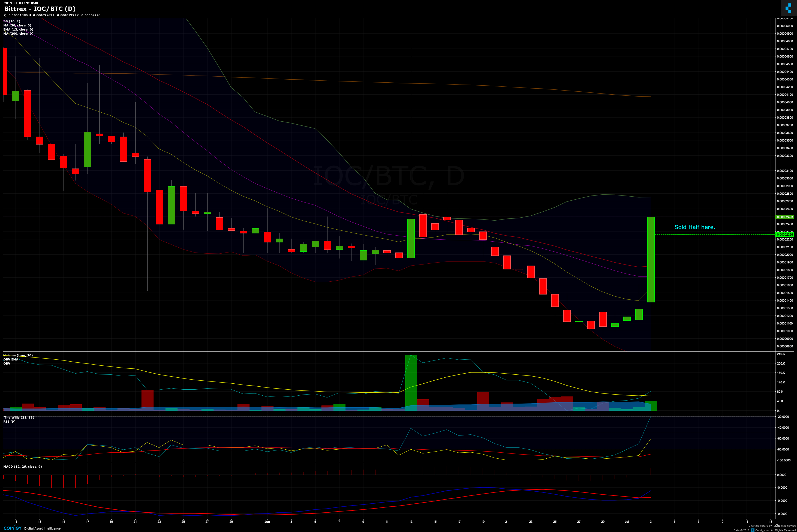Click the COINIGY brand logo at bottom left

click(13, 528)
